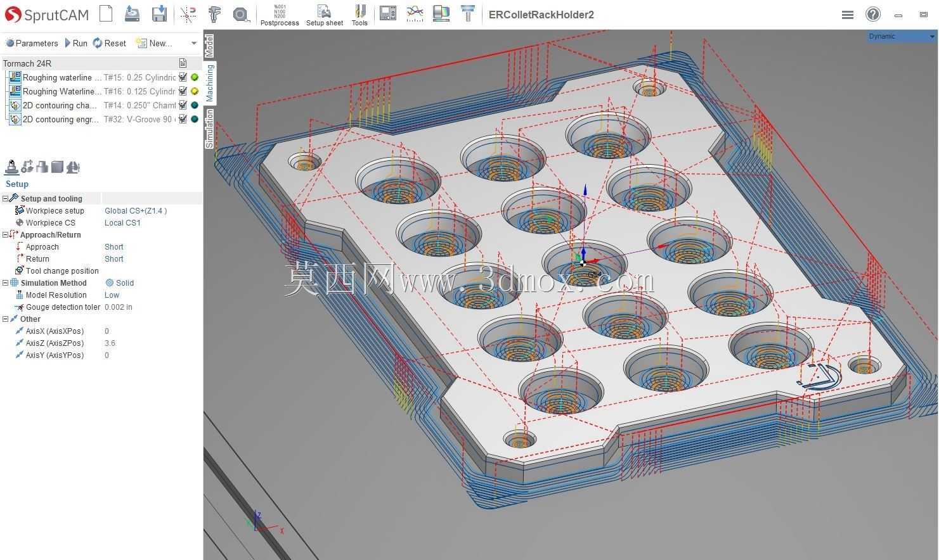Click the monitor color visualization icon
939x560 pixels.
pos(441,13)
